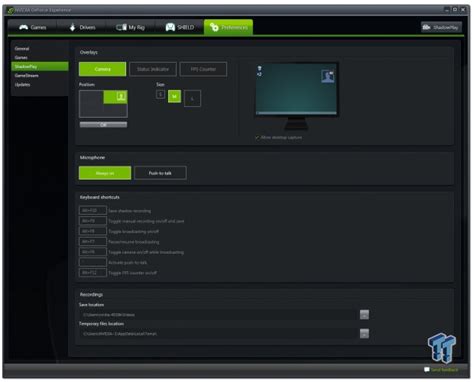
Task: Choose camera size L
Action: tap(192, 98)
